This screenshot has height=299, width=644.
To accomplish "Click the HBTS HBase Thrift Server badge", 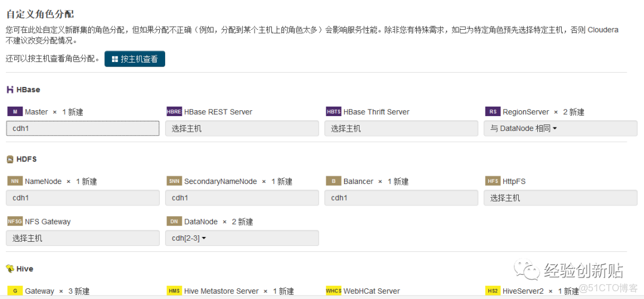I will pos(333,111).
